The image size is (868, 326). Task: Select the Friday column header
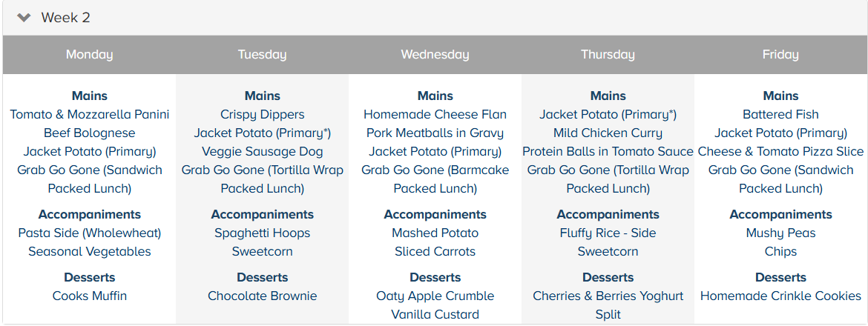coord(780,55)
